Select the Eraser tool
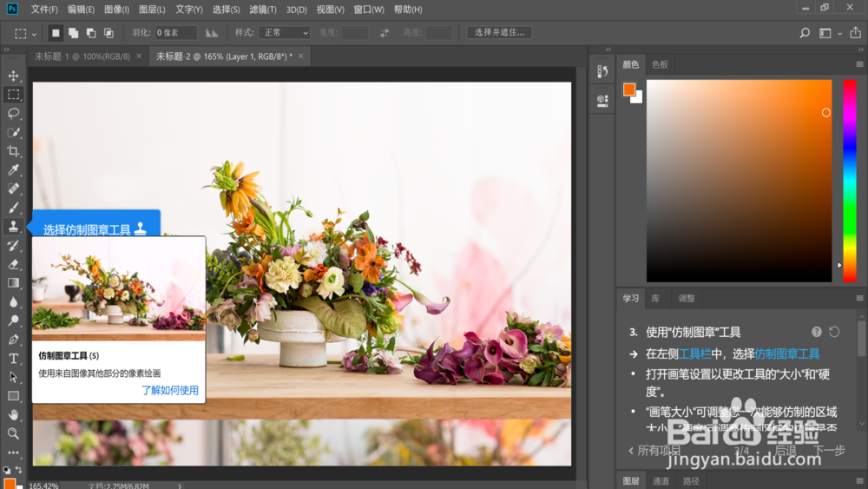This screenshot has height=489, width=868. [x=13, y=263]
